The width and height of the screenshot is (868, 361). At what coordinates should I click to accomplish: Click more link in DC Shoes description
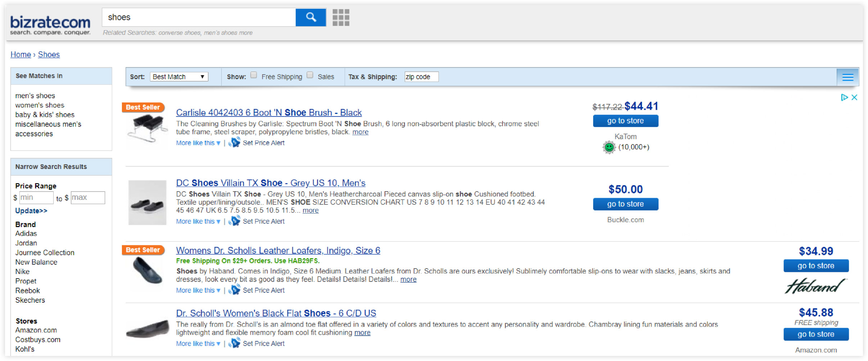(310, 210)
